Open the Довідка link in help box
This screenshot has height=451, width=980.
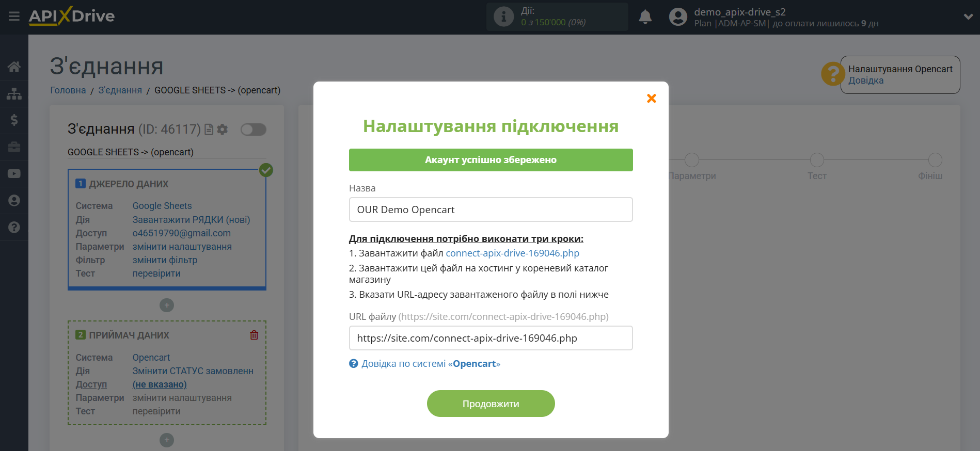866,80
